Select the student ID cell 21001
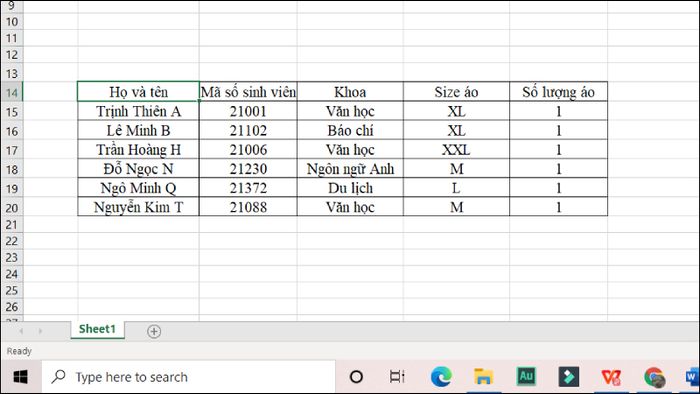The width and height of the screenshot is (700, 394). [248, 111]
